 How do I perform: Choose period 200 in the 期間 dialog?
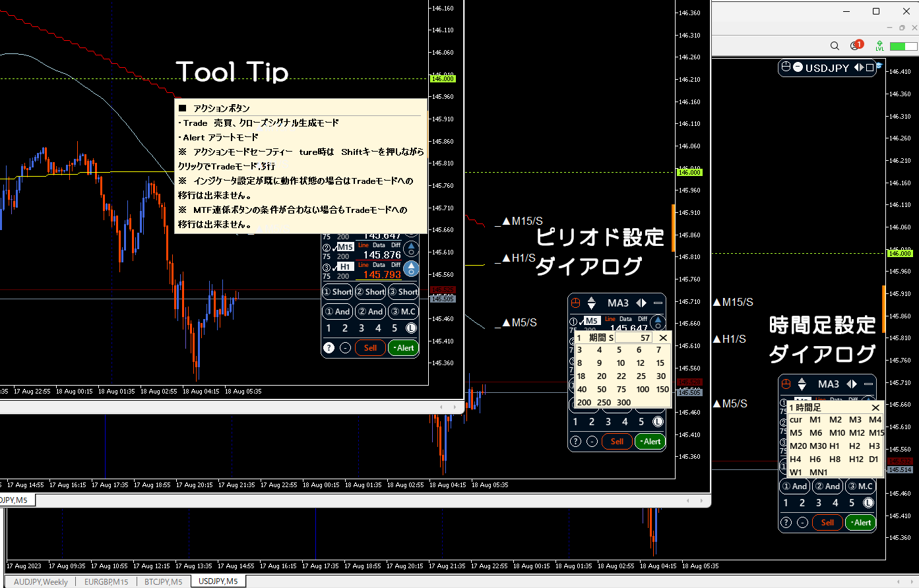point(584,402)
